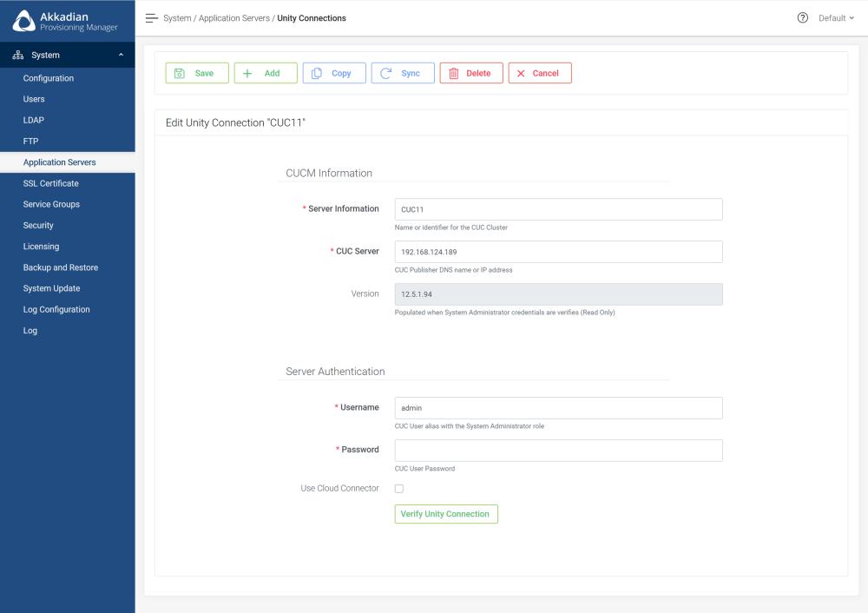Click the Sync refresh icon

click(x=388, y=73)
